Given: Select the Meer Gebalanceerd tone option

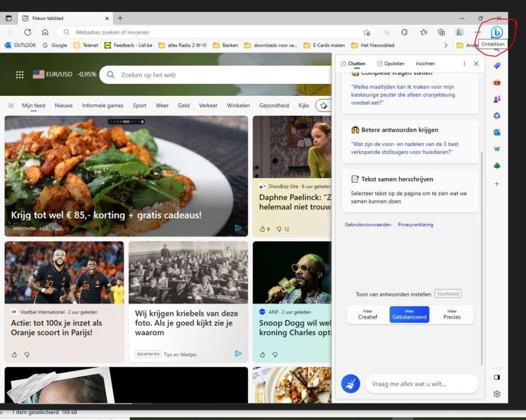Looking at the screenshot, I should pos(409,314).
